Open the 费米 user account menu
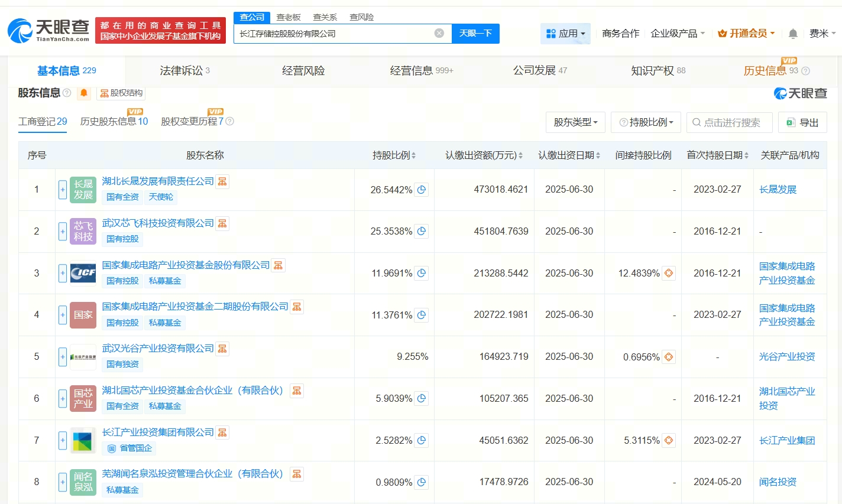This screenshot has width=842, height=504. click(x=822, y=34)
